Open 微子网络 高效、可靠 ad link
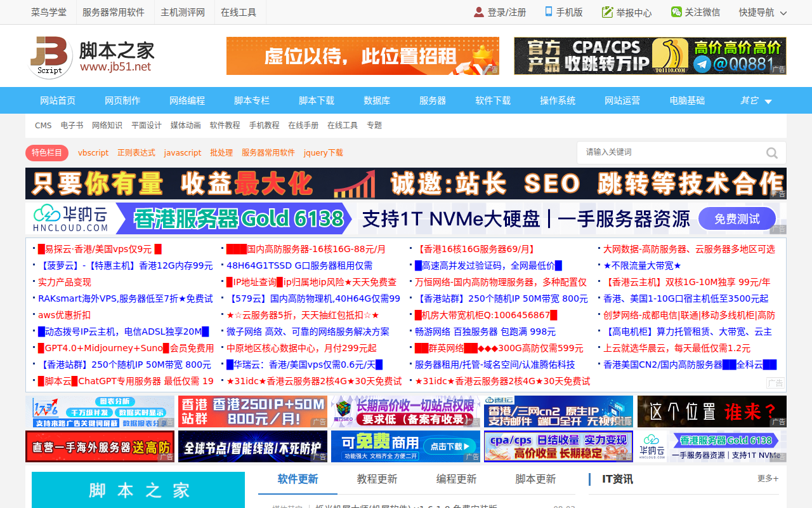This screenshot has height=508, width=812. (x=308, y=331)
